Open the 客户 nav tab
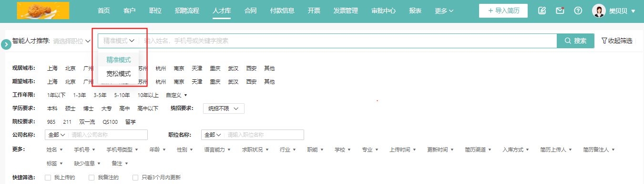This screenshot has width=644, height=184. coord(129,11)
